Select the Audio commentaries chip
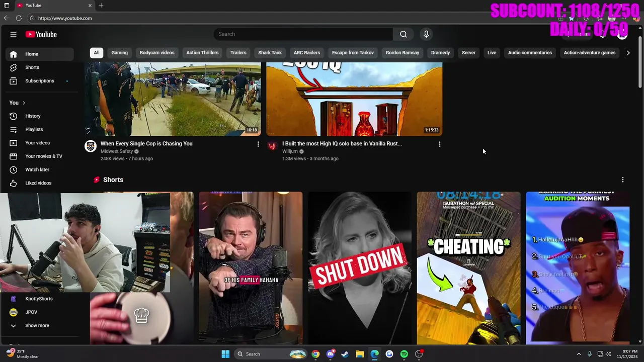Image resolution: width=644 pixels, height=362 pixels. [530, 53]
